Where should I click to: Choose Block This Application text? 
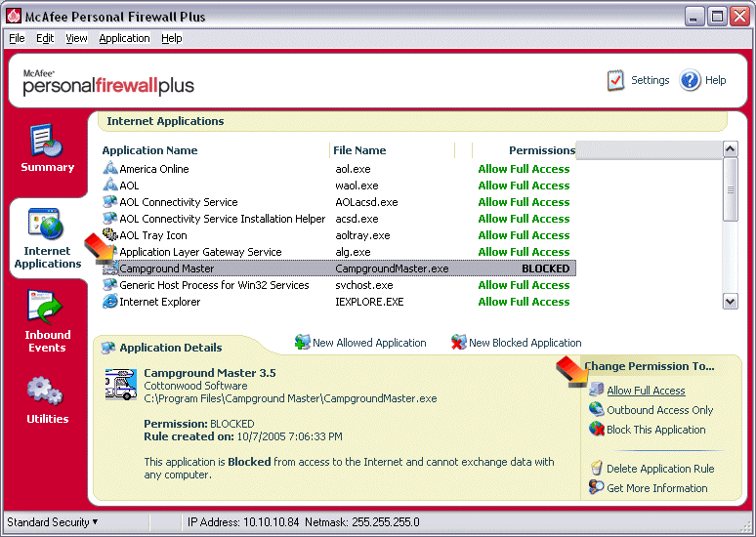click(655, 430)
